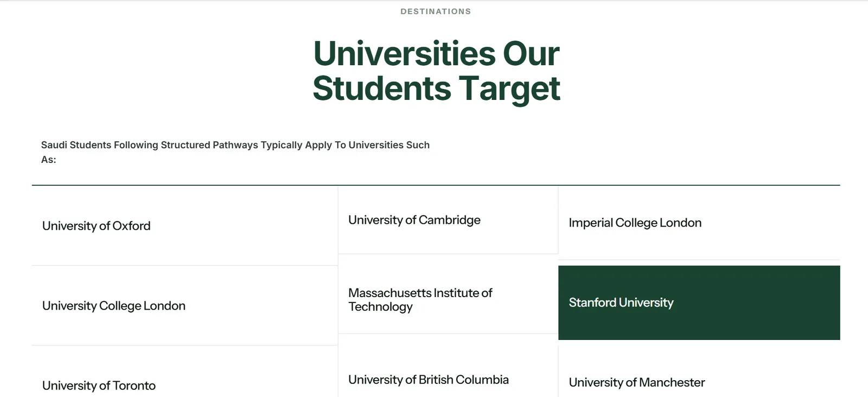This screenshot has height=397, width=868.
Task: Click the word 'Target' in the main heading
Action: pos(509,89)
